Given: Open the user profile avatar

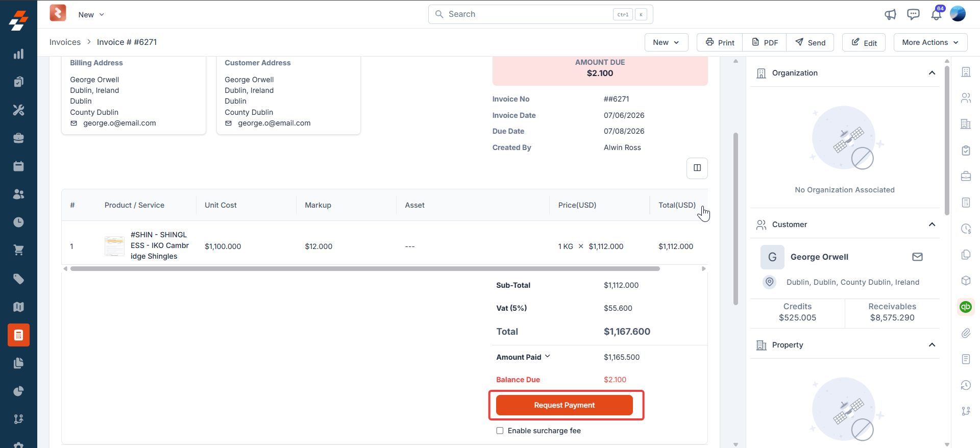Looking at the screenshot, I should pos(958,14).
